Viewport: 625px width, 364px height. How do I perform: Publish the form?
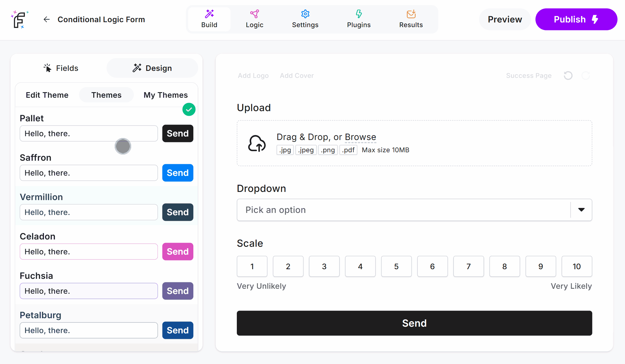pos(576,19)
